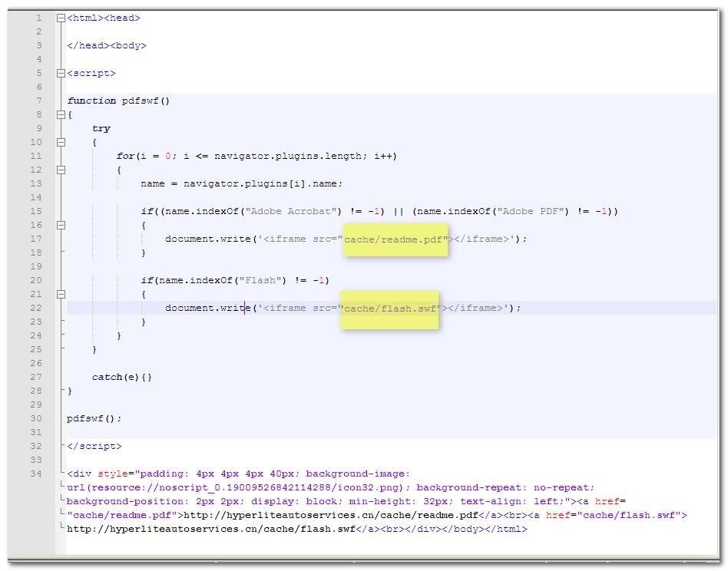The height and width of the screenshot is (571, 728).
Task: Collapse the try block fold on line 10
Action: pos(61,142)
